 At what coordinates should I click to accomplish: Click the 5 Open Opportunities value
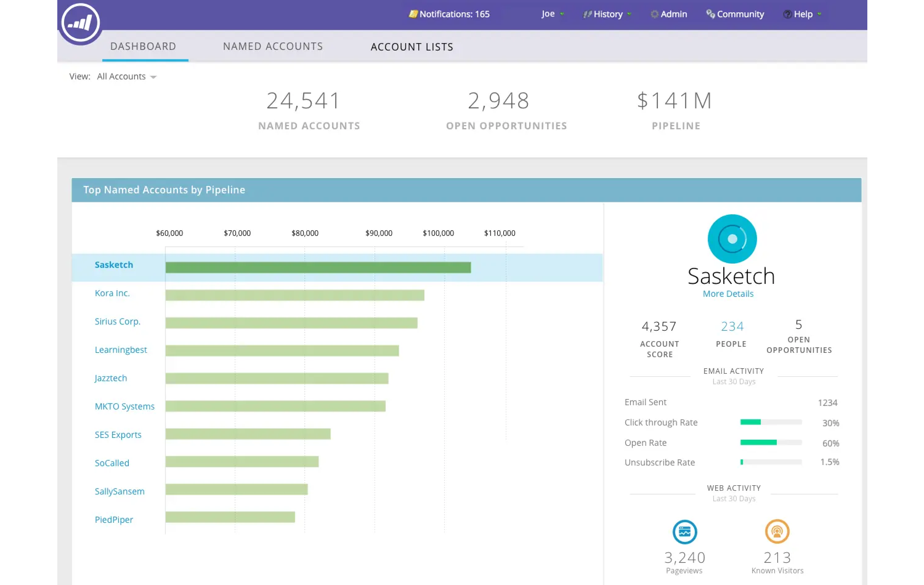[x=799, y=325]
